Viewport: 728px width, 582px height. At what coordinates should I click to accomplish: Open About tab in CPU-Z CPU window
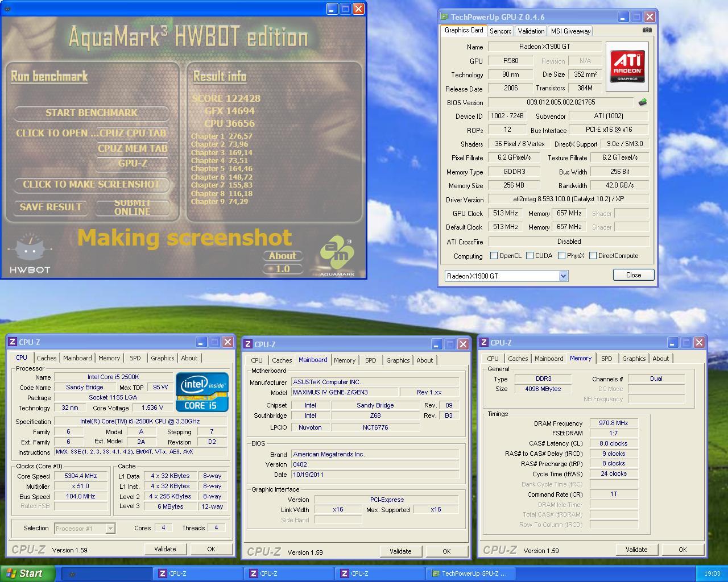pos(189,358)
